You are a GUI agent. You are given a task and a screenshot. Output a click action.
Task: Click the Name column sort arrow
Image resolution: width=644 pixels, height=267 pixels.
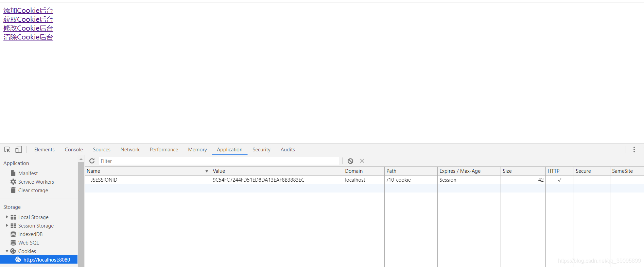point(207,171)
